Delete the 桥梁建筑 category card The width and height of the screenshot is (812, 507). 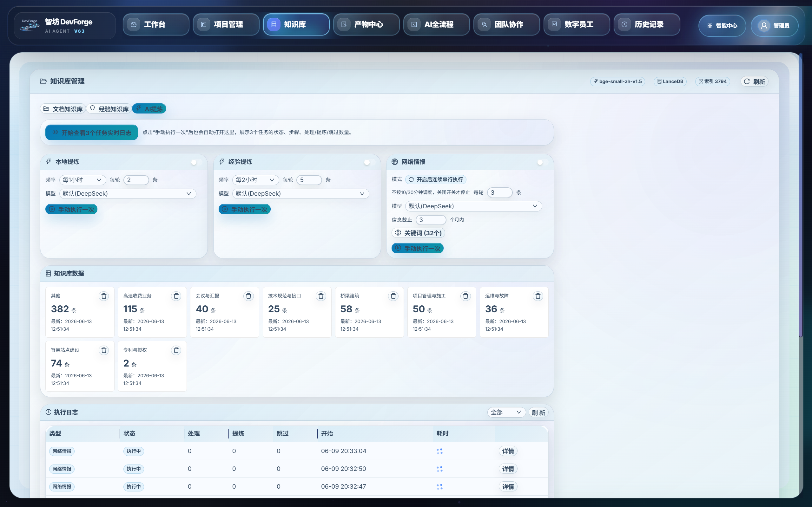coord(393,296)
